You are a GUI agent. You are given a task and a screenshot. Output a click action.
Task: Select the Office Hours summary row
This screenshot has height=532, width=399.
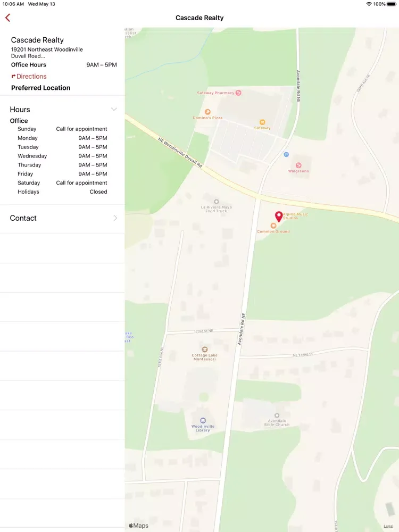point(64,65)
